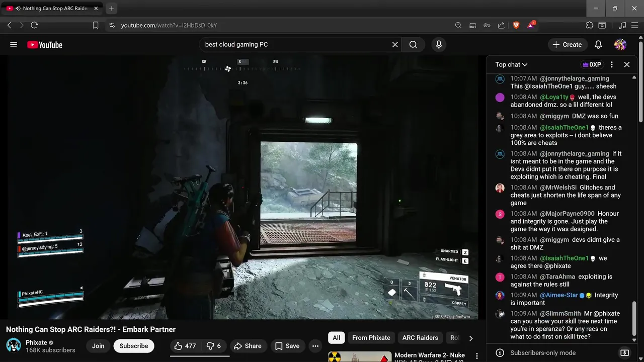Go forward in browser history
Screen dimensions: 644x362
(x=22, y=25)
